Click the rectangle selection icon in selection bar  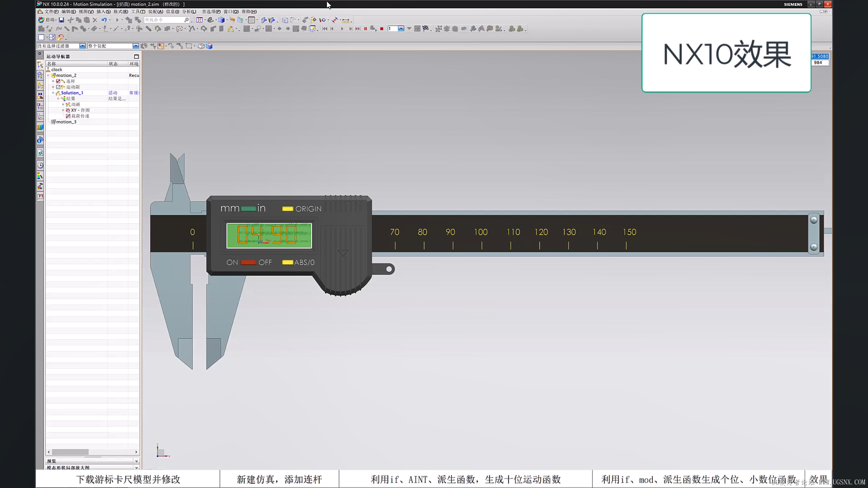coord(189,46)
